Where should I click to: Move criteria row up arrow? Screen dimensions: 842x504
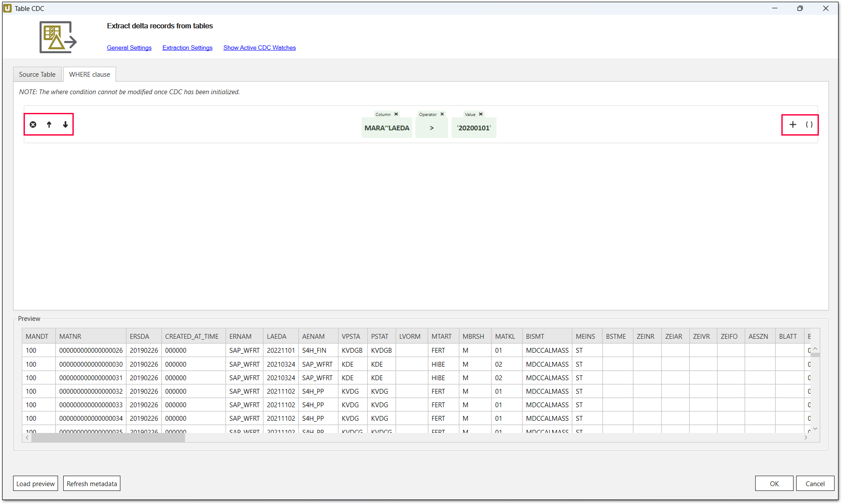pyautogui.click(x=49, y=125)
